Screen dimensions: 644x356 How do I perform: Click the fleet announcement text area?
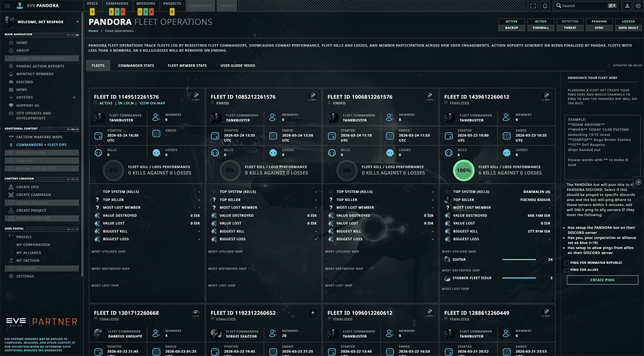pyautogui.click(x=601, y=147)
